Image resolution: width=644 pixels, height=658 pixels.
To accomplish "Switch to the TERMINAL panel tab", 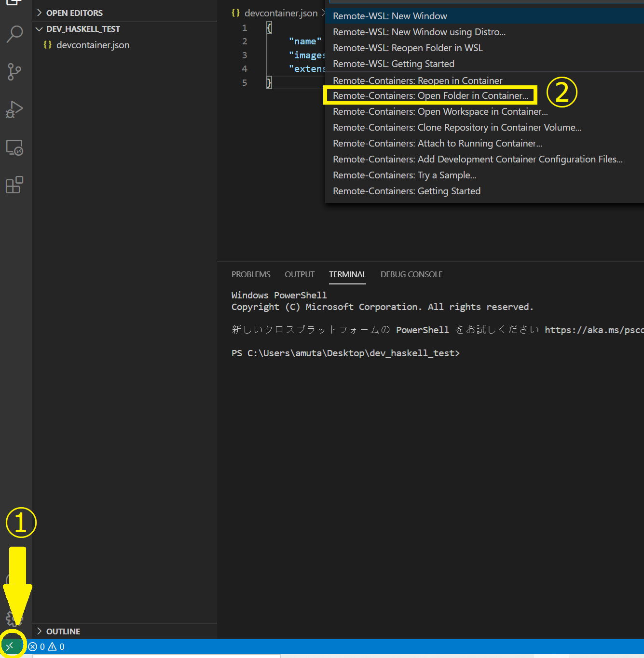I will [x=347, y=274].
